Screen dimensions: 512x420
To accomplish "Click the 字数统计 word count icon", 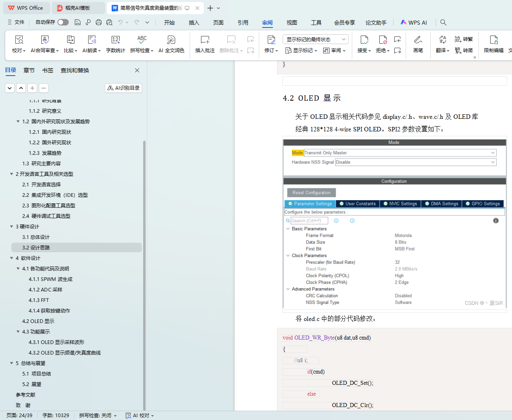I will coord(115,40).
